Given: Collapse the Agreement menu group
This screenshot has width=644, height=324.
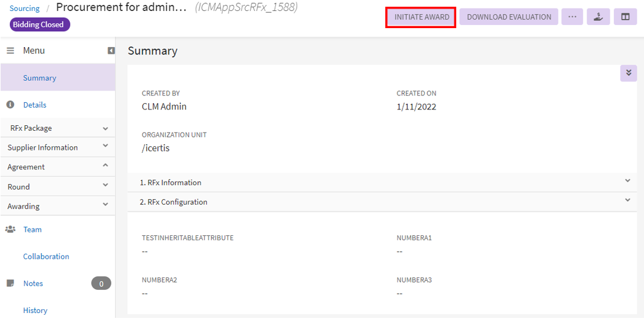Looking at the screenshot, I should 105,166.
